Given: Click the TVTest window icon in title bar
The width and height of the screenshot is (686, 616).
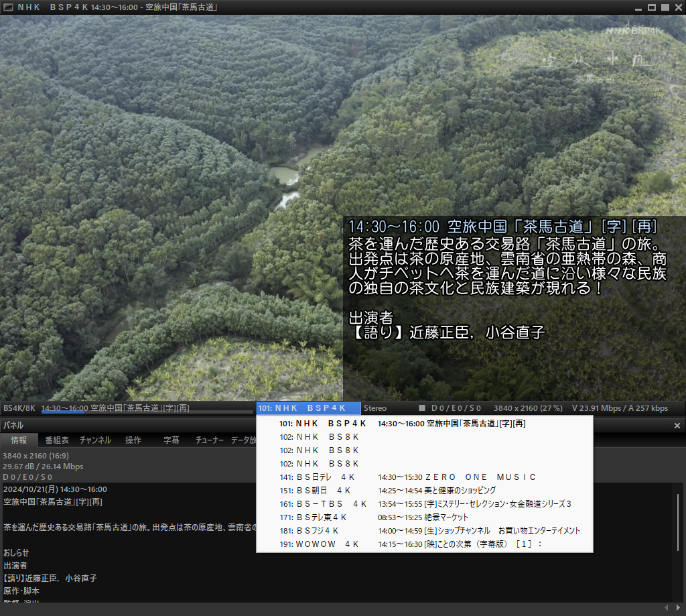Looking at the screenshot, I should tap(8, 7).
